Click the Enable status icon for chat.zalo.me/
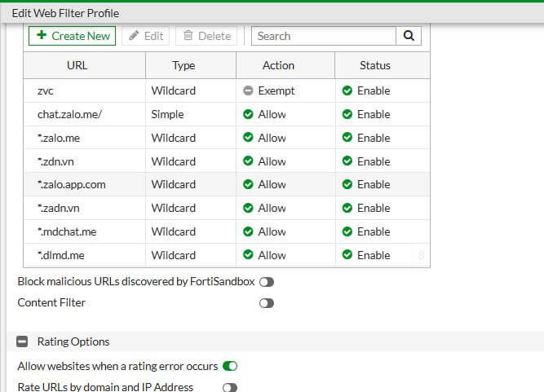 click(x=347, y=114)
